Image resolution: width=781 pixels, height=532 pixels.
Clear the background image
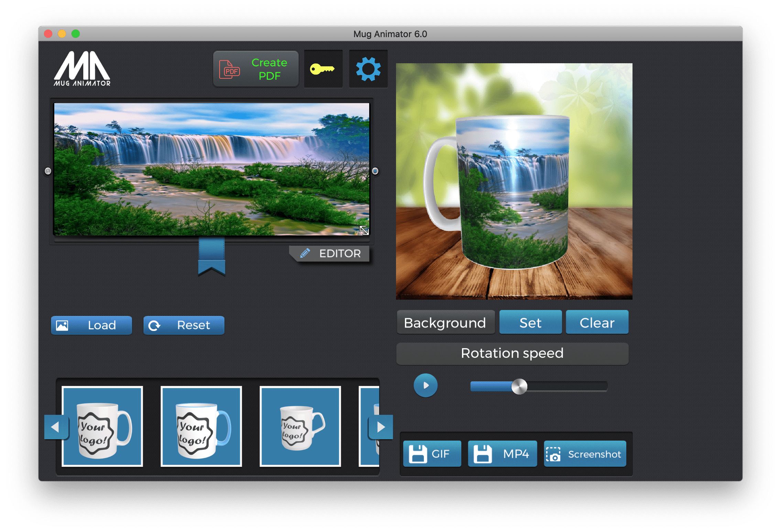point(597,322)
